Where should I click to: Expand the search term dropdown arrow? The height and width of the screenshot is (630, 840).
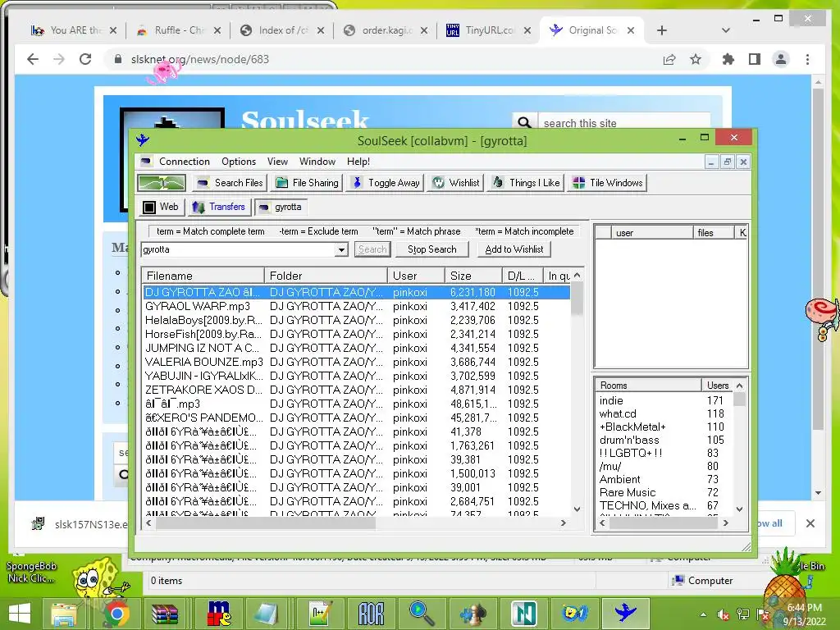(341, 249)
